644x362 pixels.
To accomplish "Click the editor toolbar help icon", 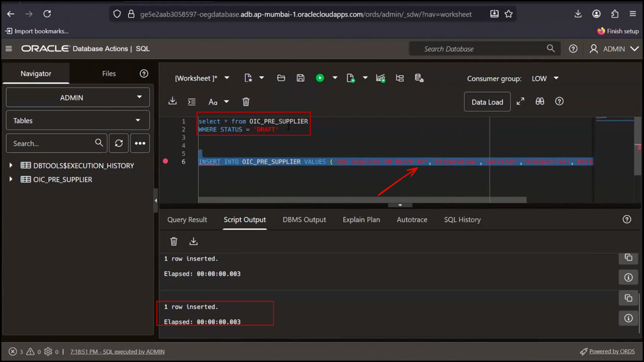I will pos(559,101).
